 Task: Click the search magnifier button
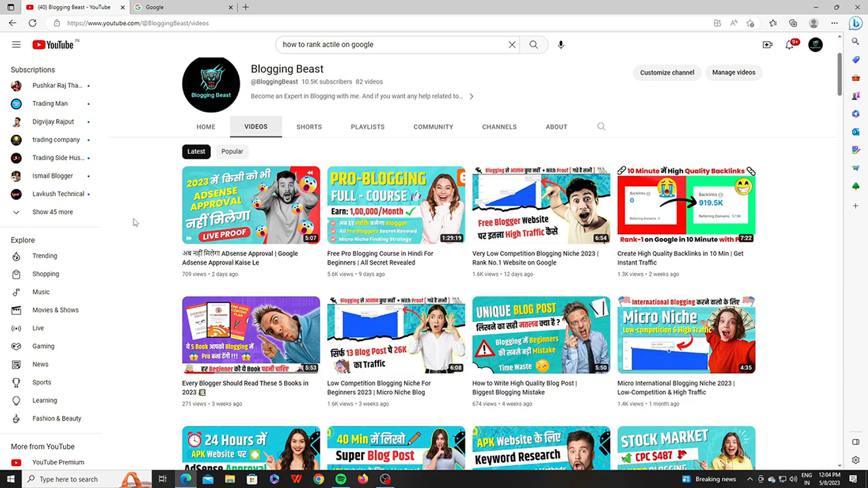click(x=533, y=45)
